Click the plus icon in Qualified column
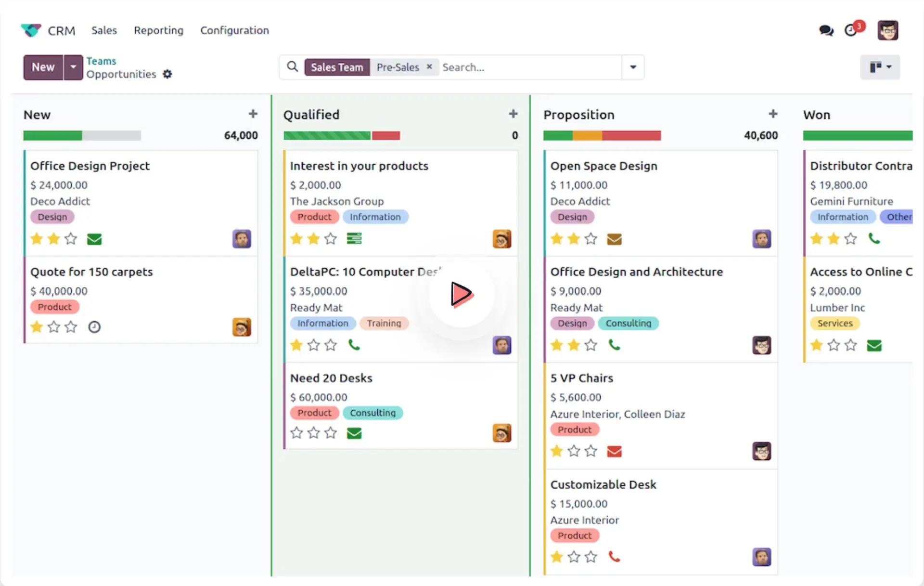This screenshot has width=924, height=586. (x=513, y=114)
